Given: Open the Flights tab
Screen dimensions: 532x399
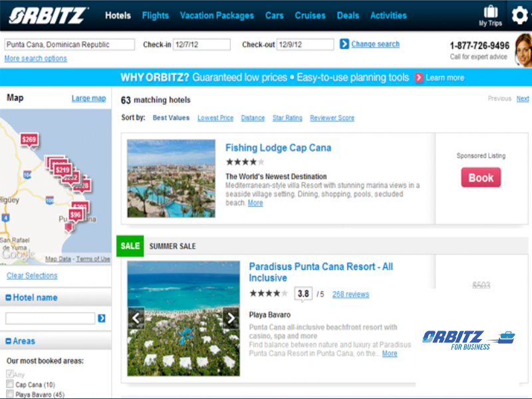Looking at the screenshot, I should click(156, 15).
